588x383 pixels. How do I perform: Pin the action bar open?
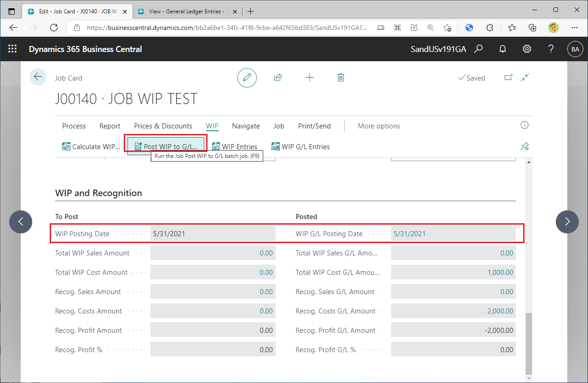click(x=525, y=146)
